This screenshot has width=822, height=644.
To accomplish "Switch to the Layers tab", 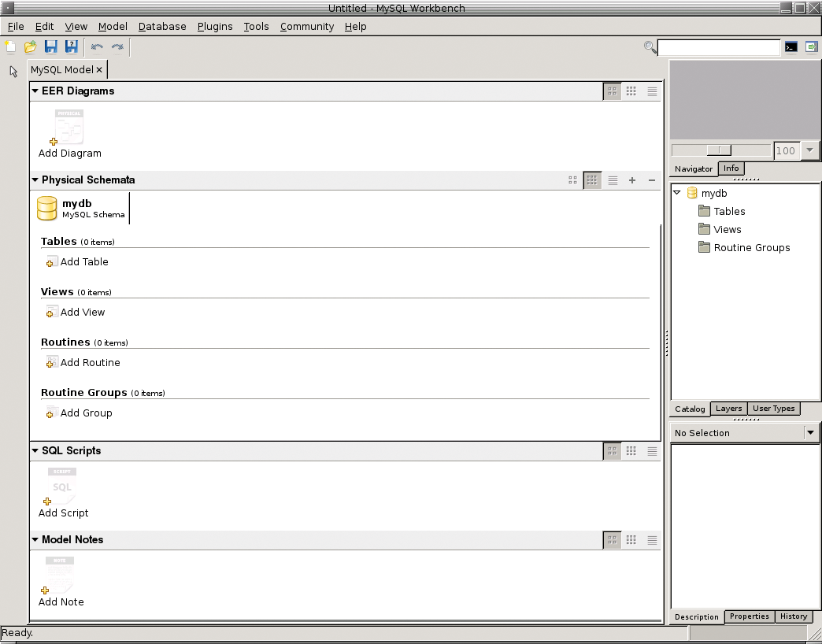I will pos(728,409).
